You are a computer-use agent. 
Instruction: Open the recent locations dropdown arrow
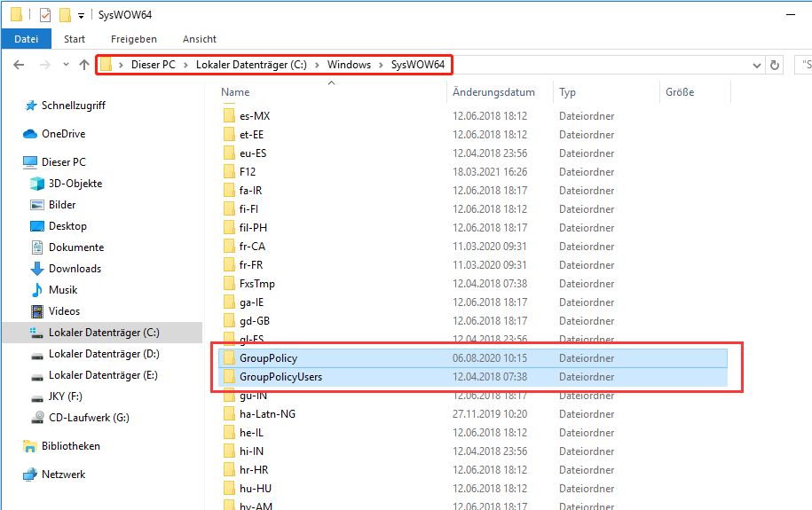66,65
